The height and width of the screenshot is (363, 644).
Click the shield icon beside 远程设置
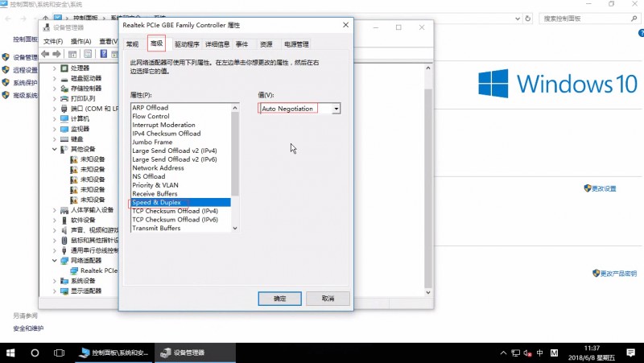pyautogui.click(x=6, y=70)
